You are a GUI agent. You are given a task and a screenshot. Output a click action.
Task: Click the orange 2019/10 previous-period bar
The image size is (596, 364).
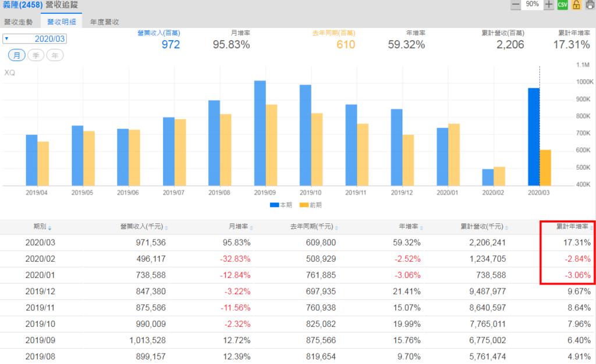(317, 149)
